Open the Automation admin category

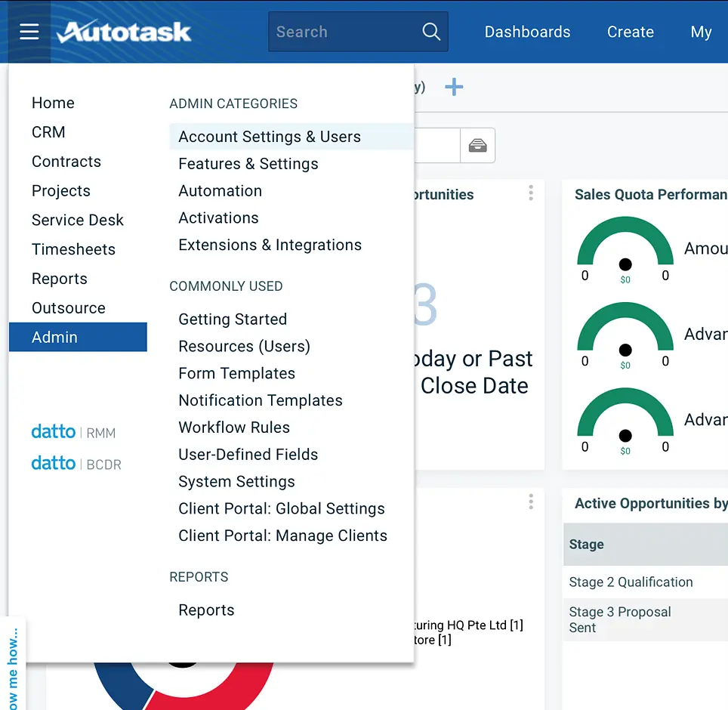(x=220, y=190)
